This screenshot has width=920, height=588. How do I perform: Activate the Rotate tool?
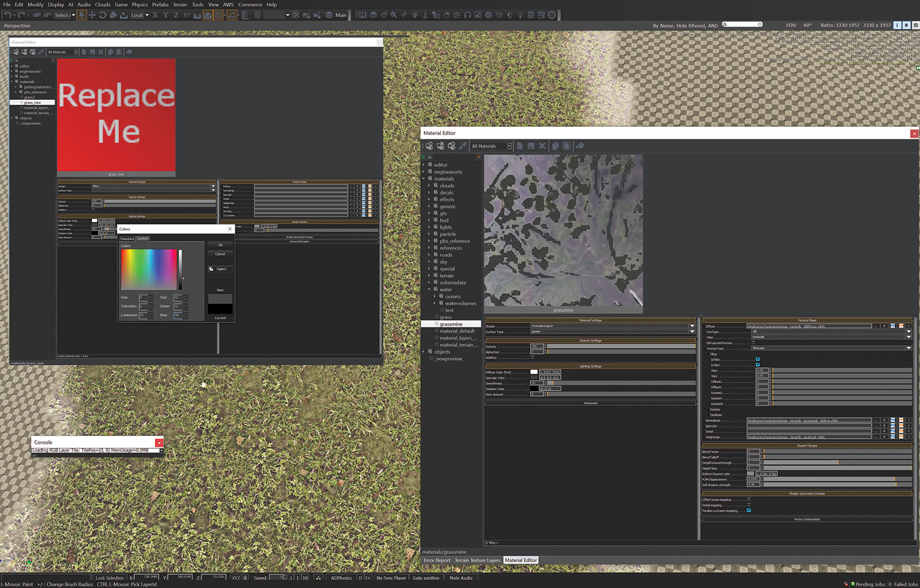coord(102,15)
